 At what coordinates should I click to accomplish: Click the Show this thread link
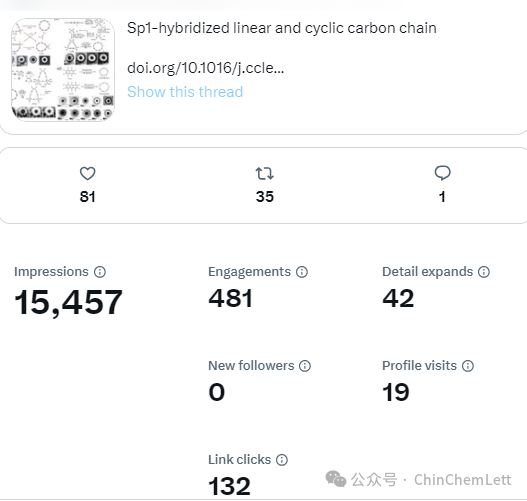click(185, 92)
